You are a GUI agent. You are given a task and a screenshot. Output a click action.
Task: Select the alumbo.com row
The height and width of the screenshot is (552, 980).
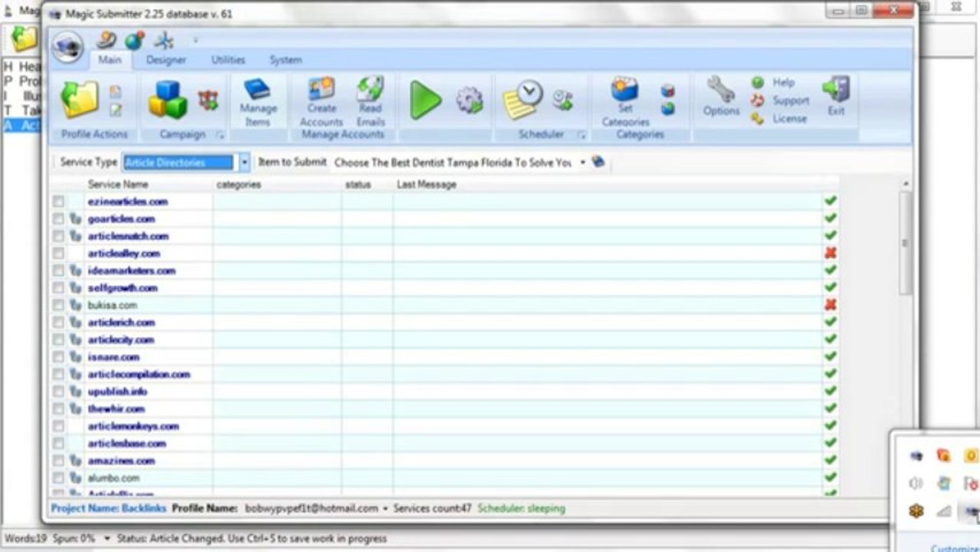[444, 478]
